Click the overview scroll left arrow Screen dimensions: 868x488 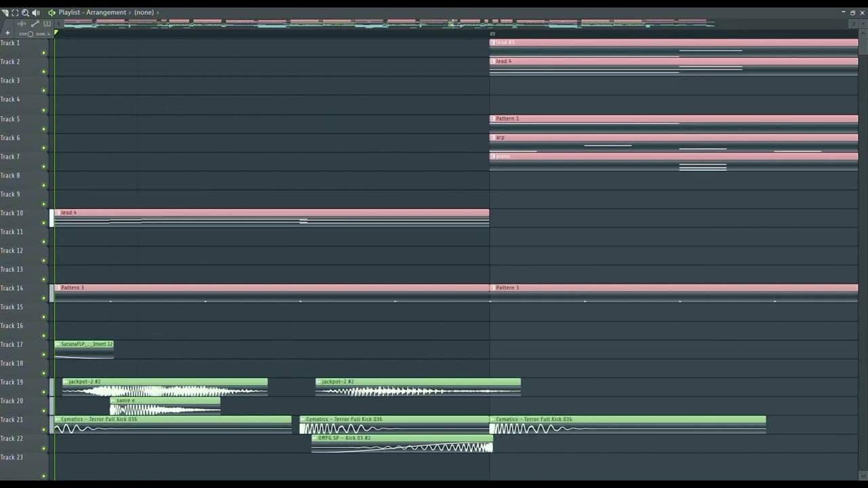point(59,24)
